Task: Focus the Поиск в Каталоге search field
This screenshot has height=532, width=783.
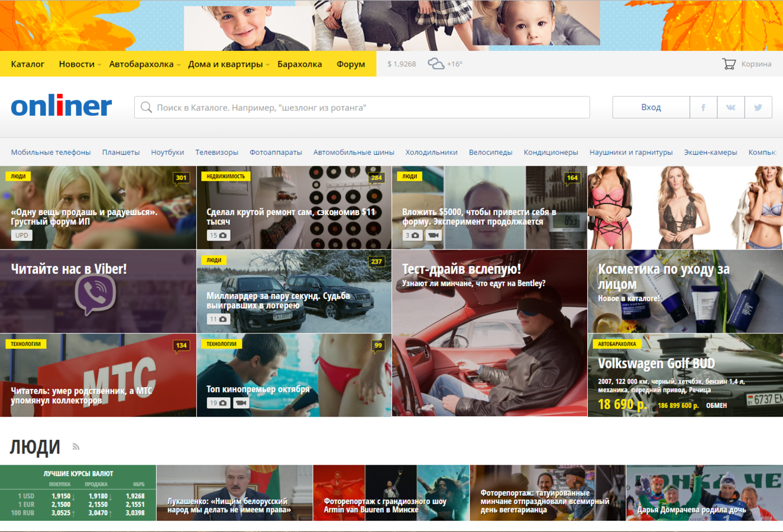Action: (x=362, y=108)
